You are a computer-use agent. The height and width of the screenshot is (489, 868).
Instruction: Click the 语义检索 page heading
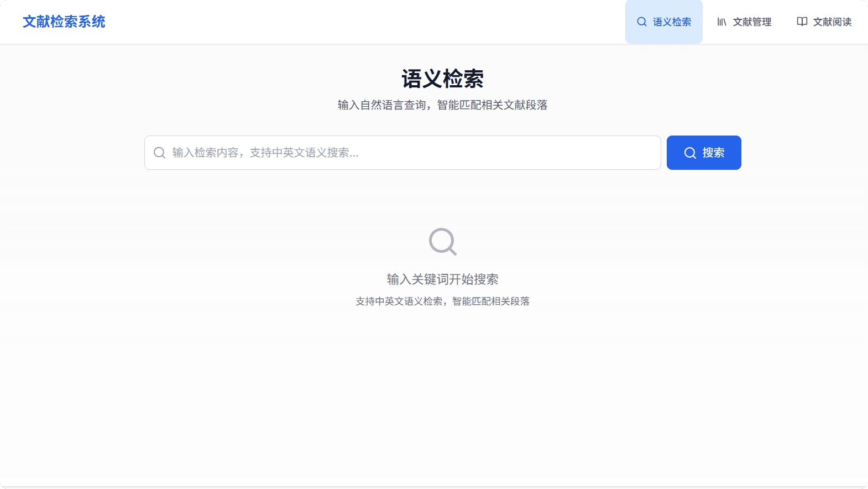pyautogui.click(x=442, y=79)
